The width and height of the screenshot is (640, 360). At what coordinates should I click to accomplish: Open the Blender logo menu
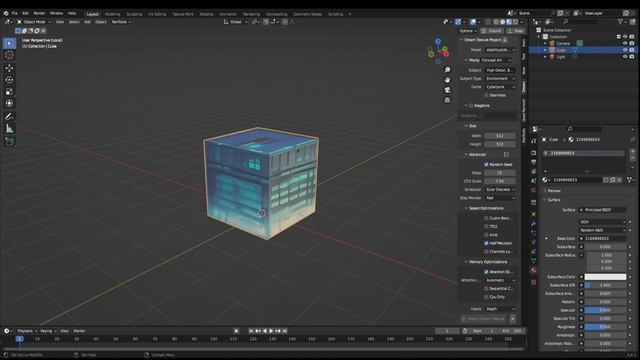[x=6, y=13]
